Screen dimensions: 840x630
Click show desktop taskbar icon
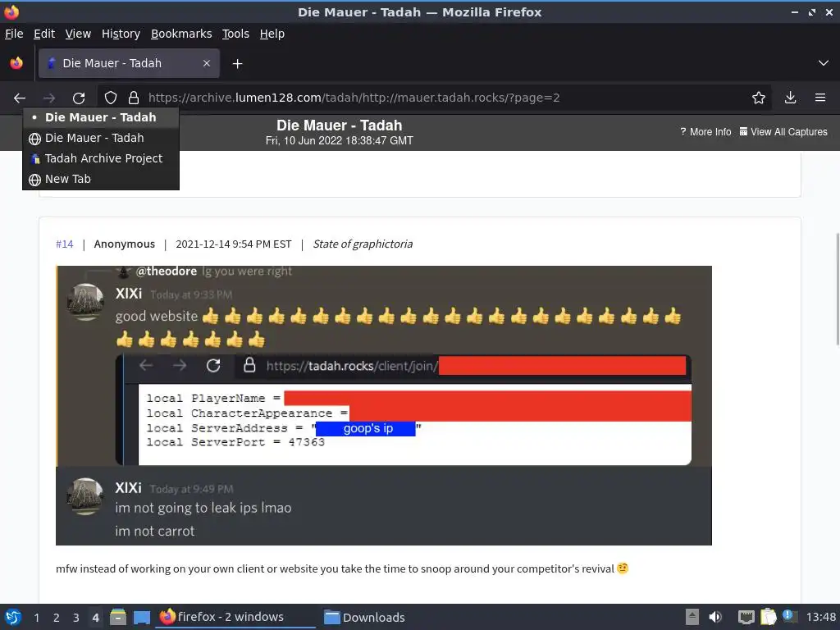pos(142,618)
